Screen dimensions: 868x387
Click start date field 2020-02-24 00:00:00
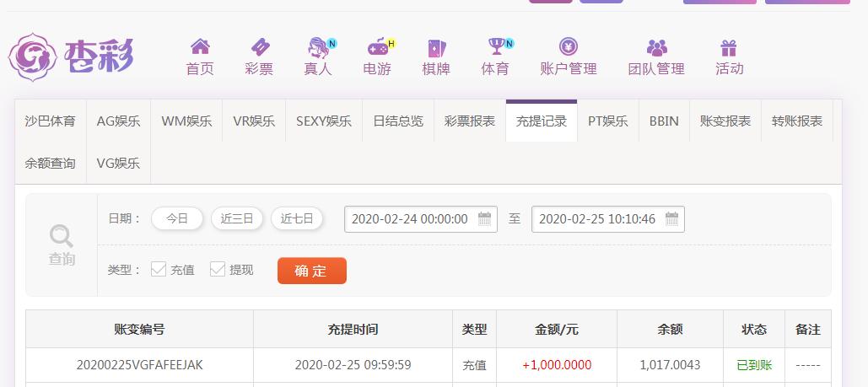tap(421, 218)
